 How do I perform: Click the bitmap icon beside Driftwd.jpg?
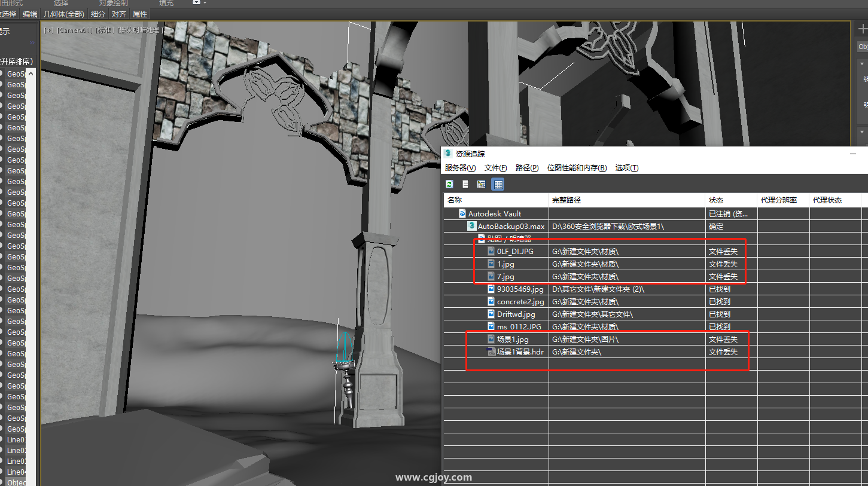click(x=492, y=314)
